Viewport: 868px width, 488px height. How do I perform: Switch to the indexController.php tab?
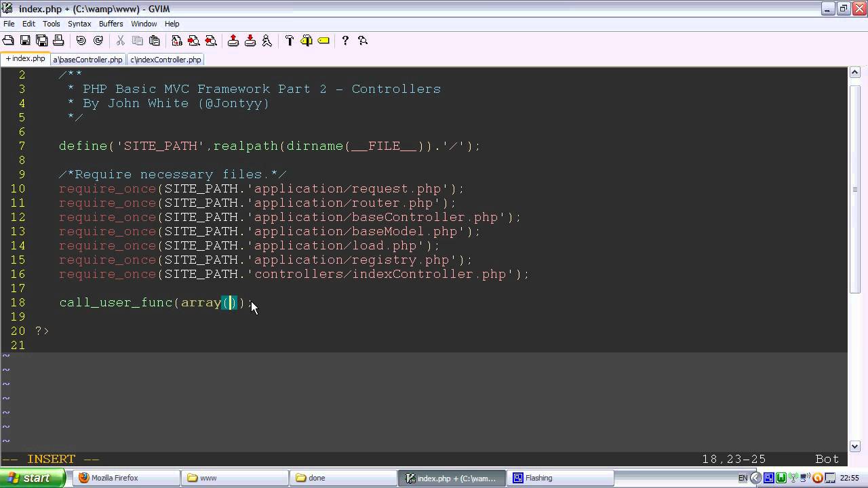click(x=166, y=60)
